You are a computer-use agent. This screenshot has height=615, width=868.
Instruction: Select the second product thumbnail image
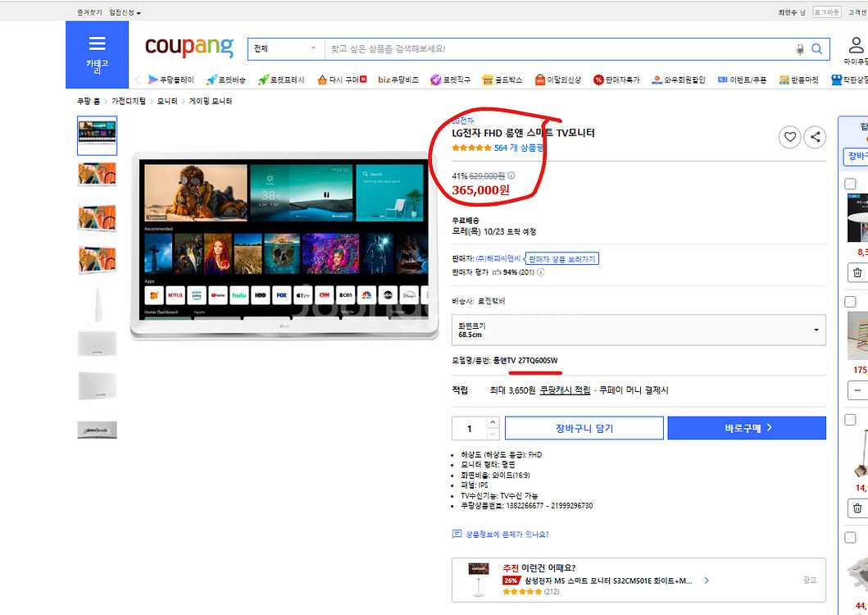pos(97,174)
